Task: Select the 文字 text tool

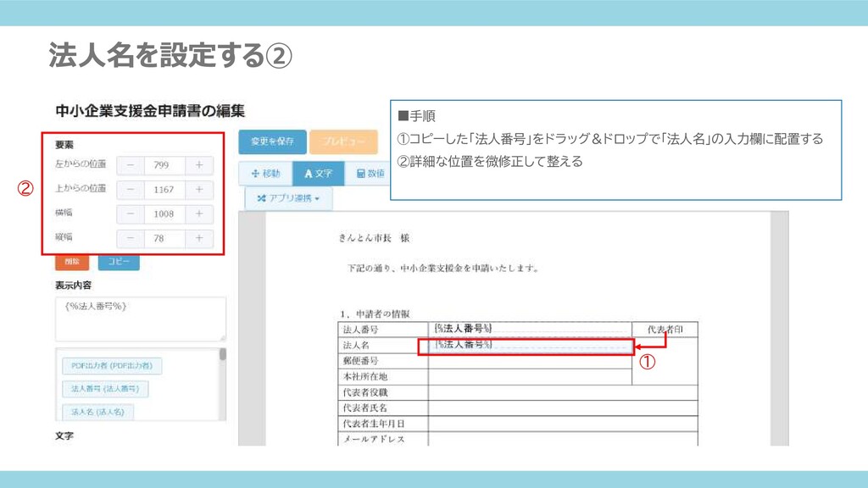Action: [x=319, y=174]
